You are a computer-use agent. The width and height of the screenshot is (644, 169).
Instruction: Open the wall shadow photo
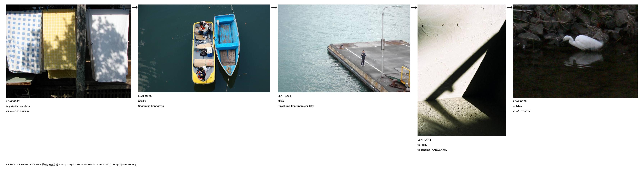pos(461,70)
